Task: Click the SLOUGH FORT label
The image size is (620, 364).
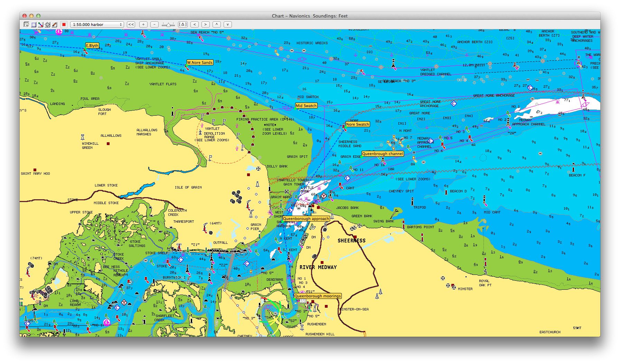Action: pyautogui.click(x=104, y=112)
